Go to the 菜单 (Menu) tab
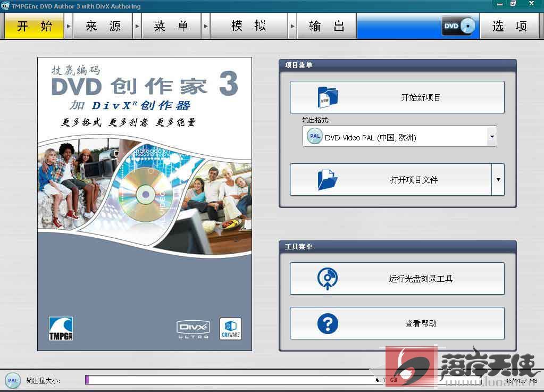This screenshot has width=544, height=392. point(171,26)
